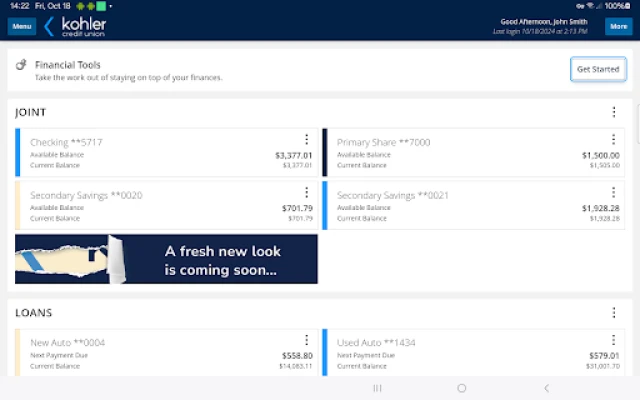Viewport: 640px width, 400px height.
Task: Expand the JOINT section options menu
Action: 614,113
